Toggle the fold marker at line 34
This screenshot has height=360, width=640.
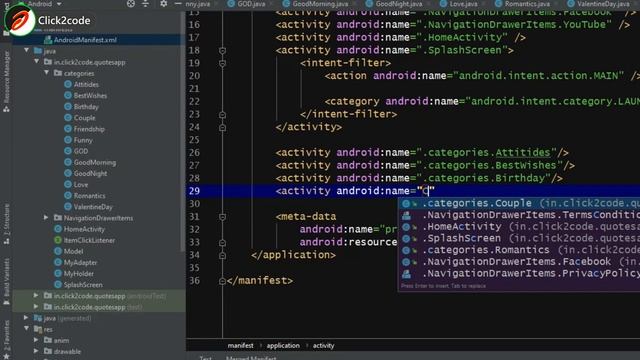coord(222,255)
